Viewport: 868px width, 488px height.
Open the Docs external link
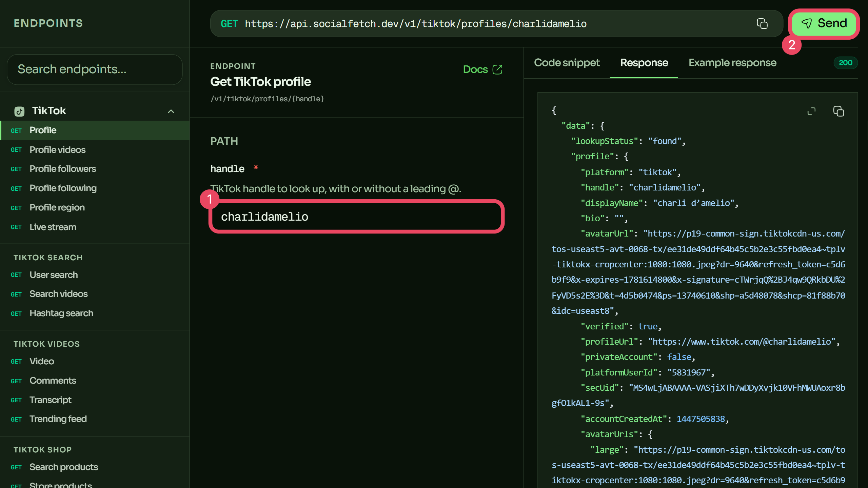(x=482, y=69)
